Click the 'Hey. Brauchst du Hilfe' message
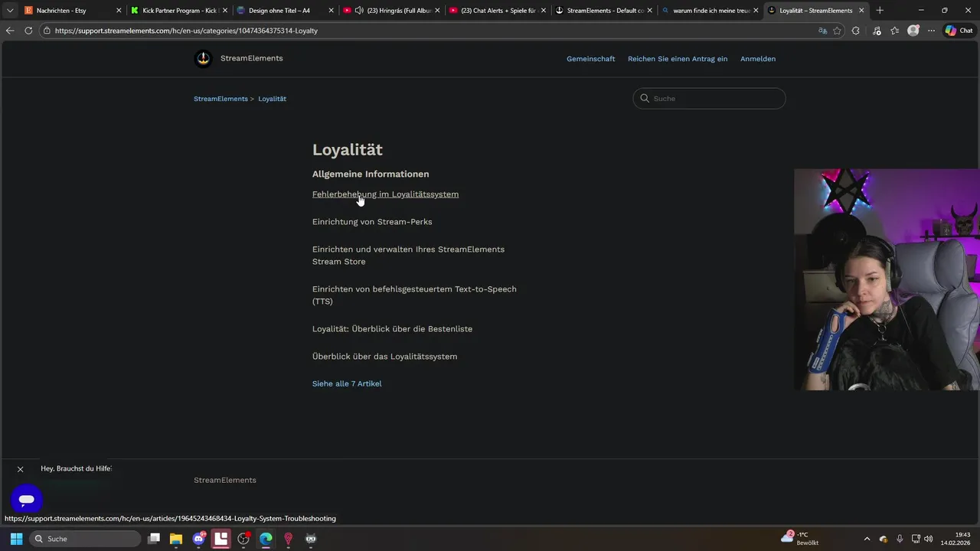This screenshot has width=980, height=551. tap(76, 468)
